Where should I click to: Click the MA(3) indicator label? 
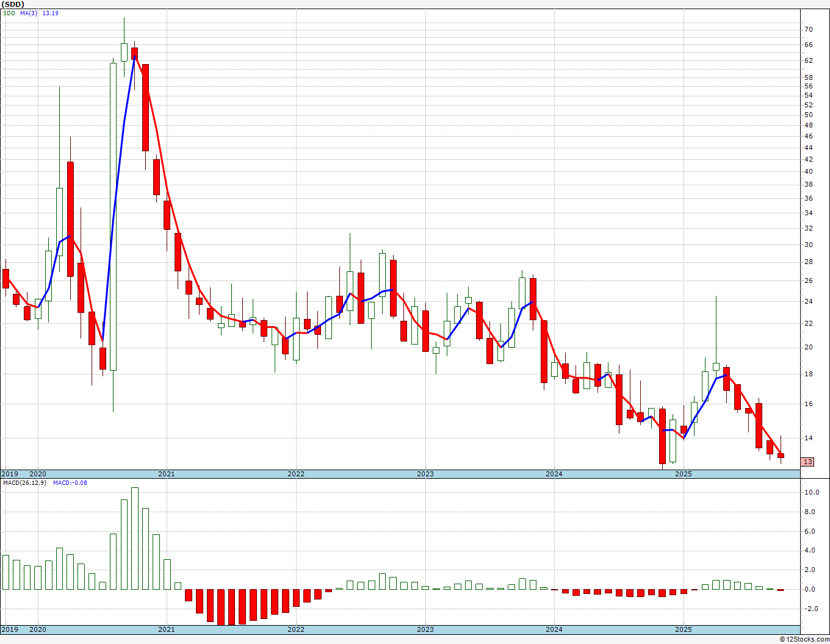point(27,13)
